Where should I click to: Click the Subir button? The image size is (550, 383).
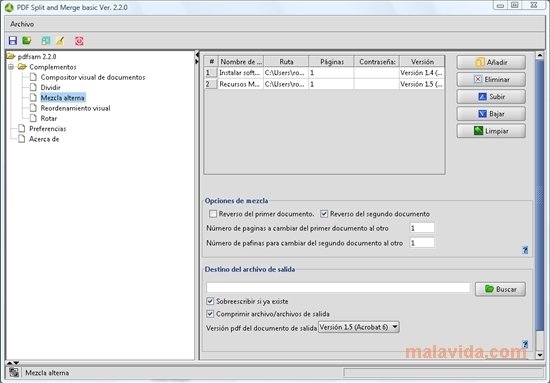coord(491,96)
